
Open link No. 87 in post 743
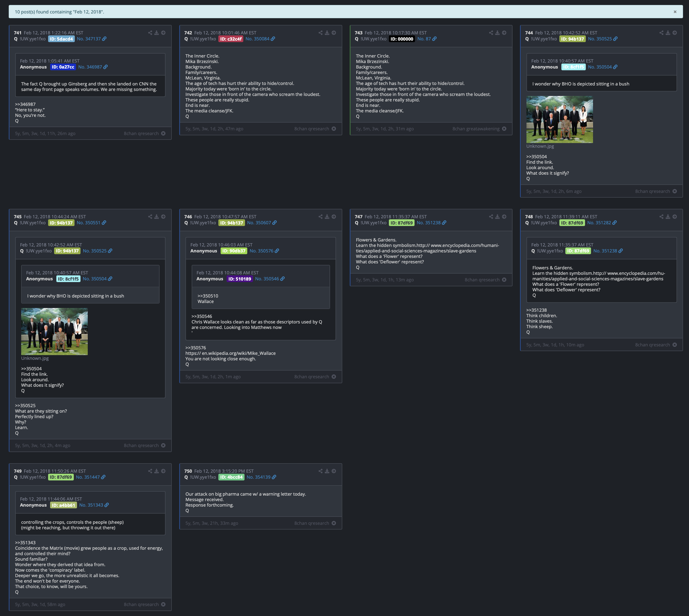[427, 39]
